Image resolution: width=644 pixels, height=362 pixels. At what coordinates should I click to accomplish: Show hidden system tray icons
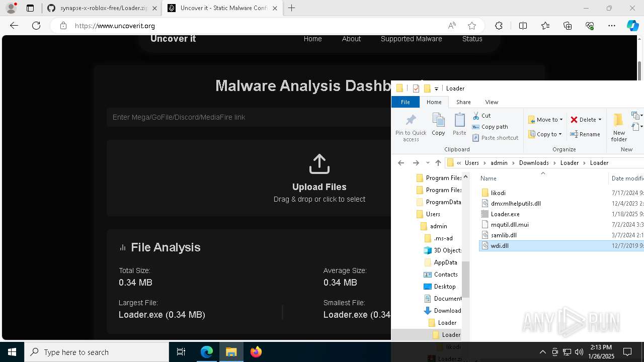(542, 352)
